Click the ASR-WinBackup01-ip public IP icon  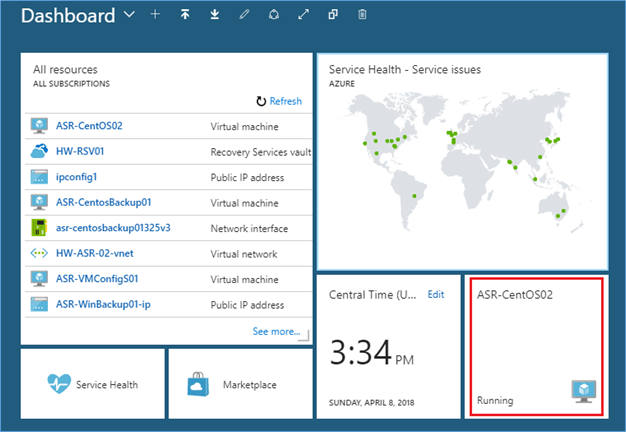[x=39, y=304]
